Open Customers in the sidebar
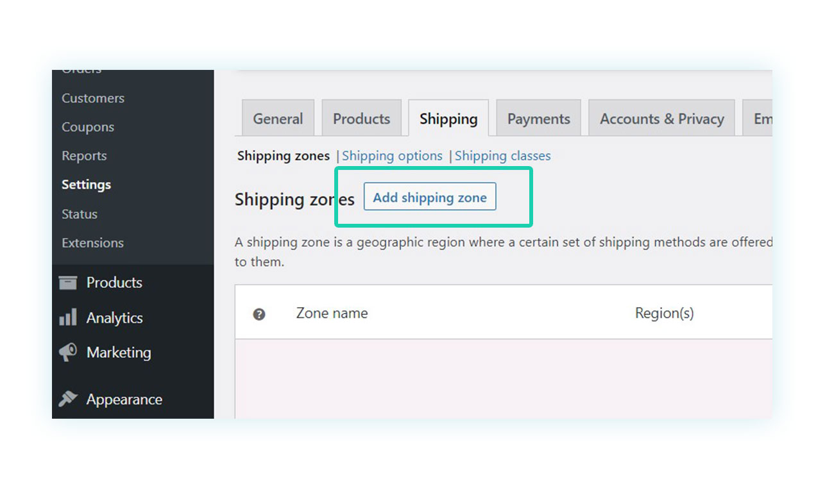This screenshot has height=504, width=834. (93, 98)
